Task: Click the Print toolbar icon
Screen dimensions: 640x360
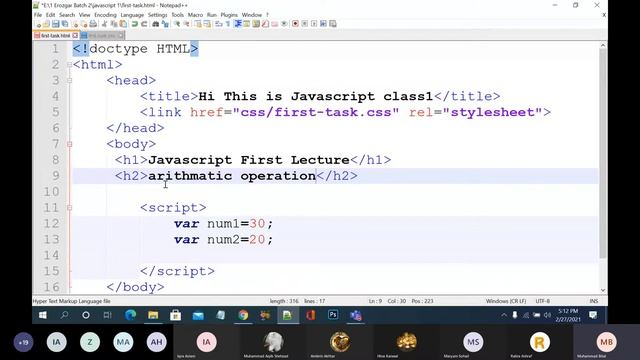Action: (93, 24)
